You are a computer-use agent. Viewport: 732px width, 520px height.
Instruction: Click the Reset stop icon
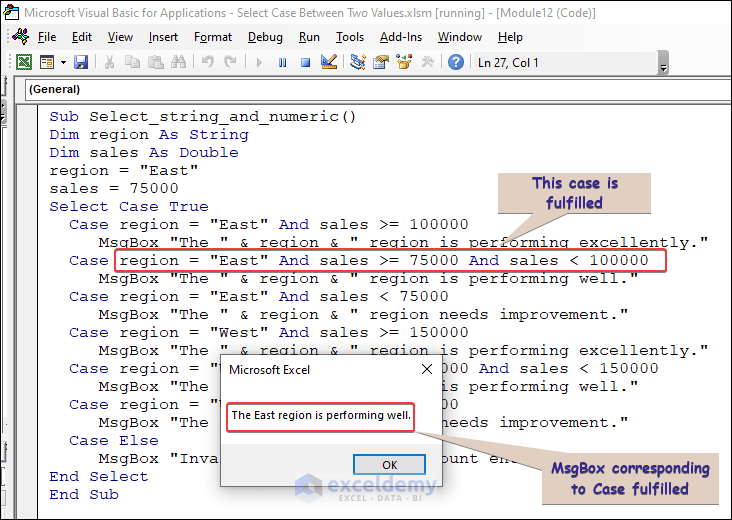pyautogui.click(x=305, y=62)
